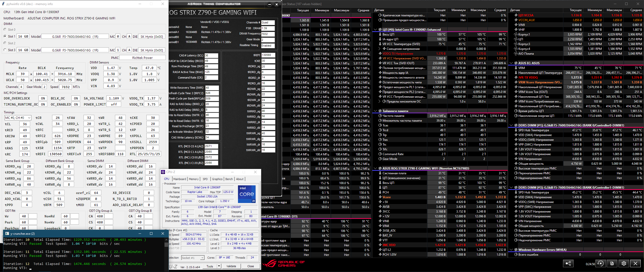Screen dimensions: 644x272
Task: Expand the Пределы множителя OC row
Action: tap(379, 101)
